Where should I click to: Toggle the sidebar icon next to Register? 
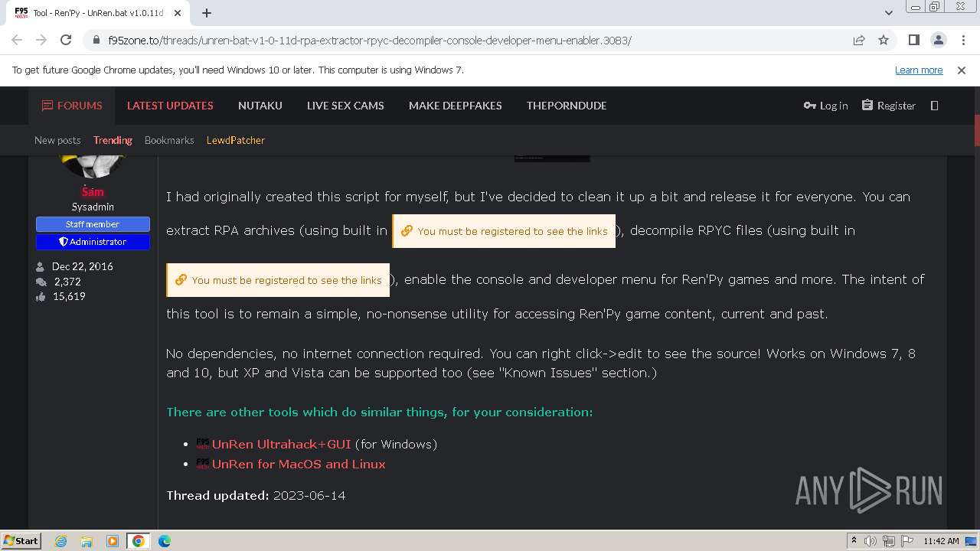click(934, 106)
